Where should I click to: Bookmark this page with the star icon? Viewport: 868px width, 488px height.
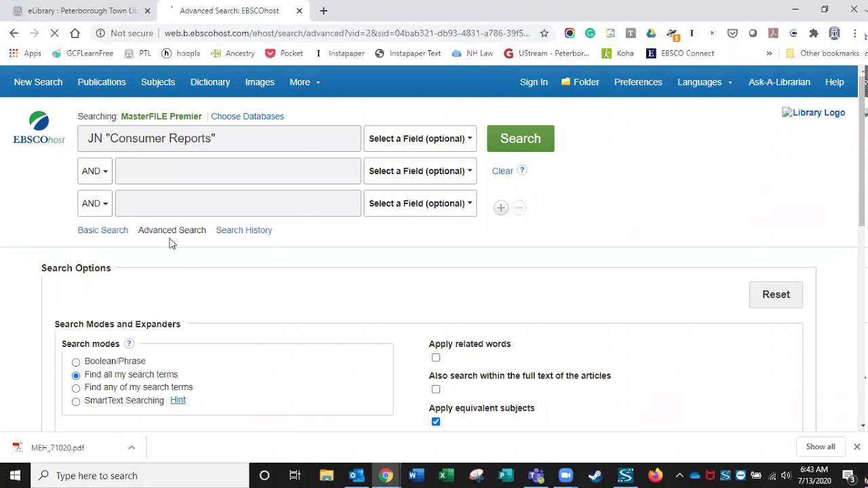pos(544,33)
